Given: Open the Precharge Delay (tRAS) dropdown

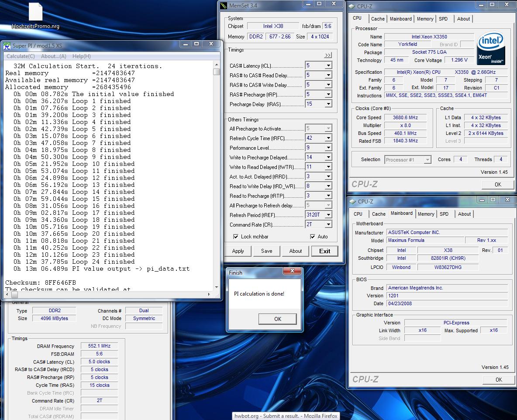Looking at the screenshot, I should (328, 104).
